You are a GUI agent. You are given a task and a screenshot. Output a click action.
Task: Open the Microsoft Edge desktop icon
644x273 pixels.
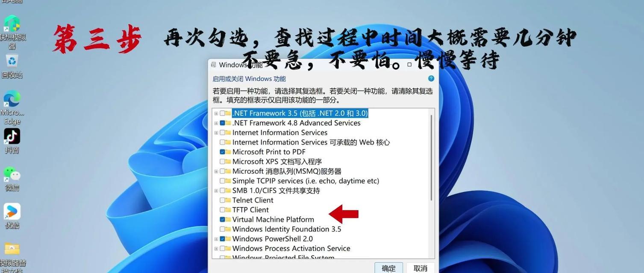point(12,107)
